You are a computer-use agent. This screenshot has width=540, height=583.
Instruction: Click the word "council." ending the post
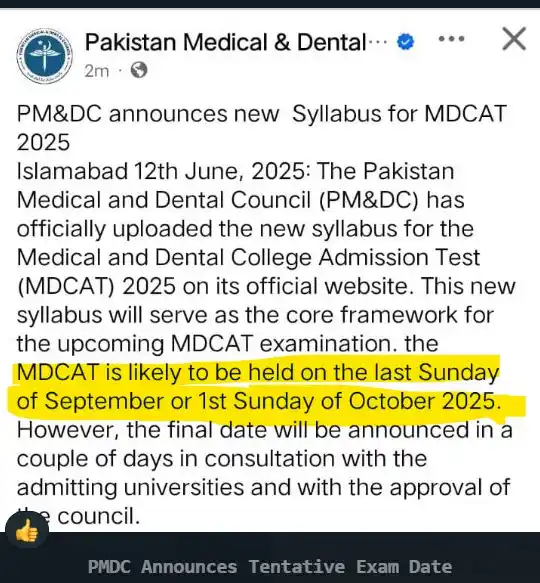coord(99,516)
